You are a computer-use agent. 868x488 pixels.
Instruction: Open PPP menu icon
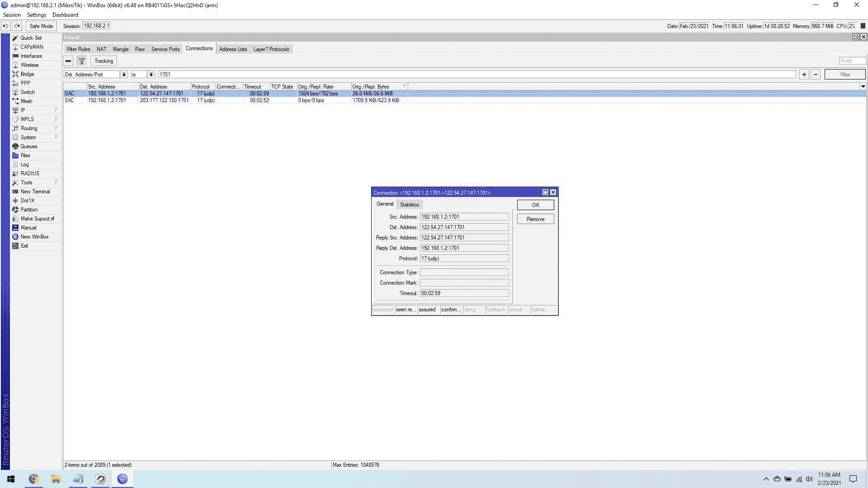click(x=15, y=83)
